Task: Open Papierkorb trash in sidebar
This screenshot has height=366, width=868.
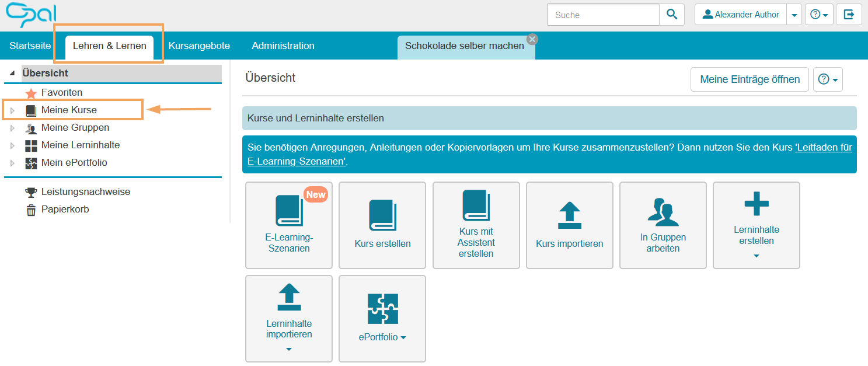Action: tap(65, 210)
